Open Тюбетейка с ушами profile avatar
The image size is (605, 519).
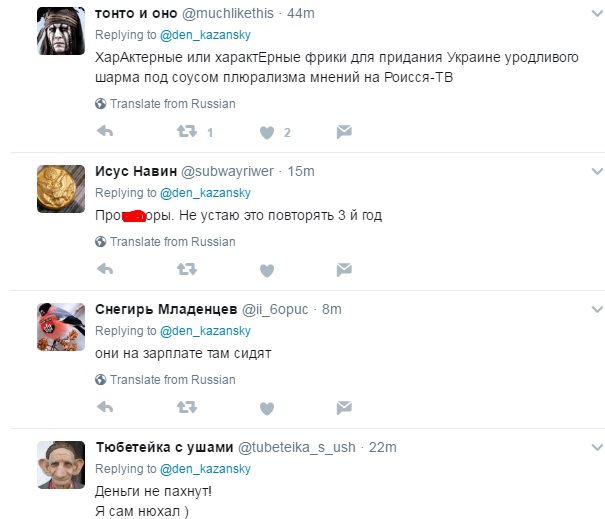(x=61, y=465)
